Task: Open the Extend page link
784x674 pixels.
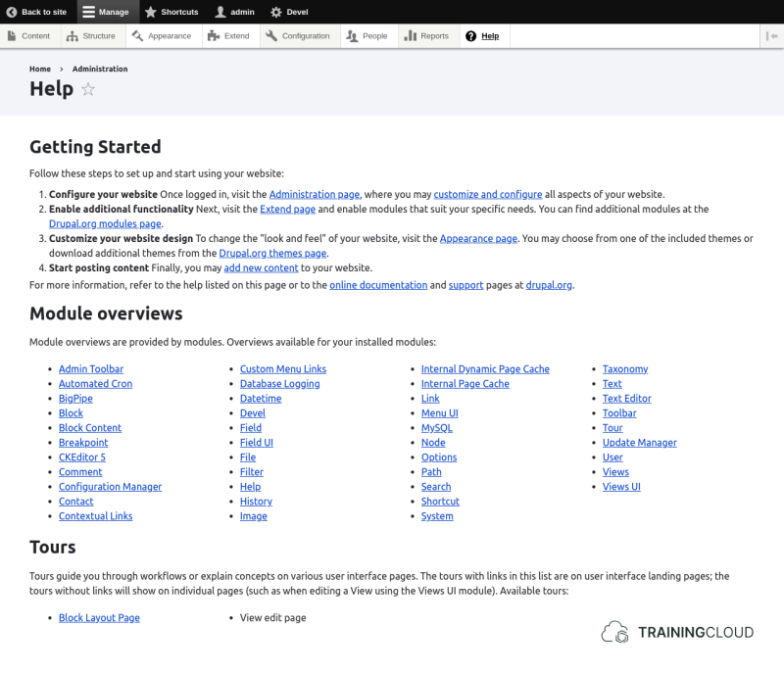Action: click(287, 209)
